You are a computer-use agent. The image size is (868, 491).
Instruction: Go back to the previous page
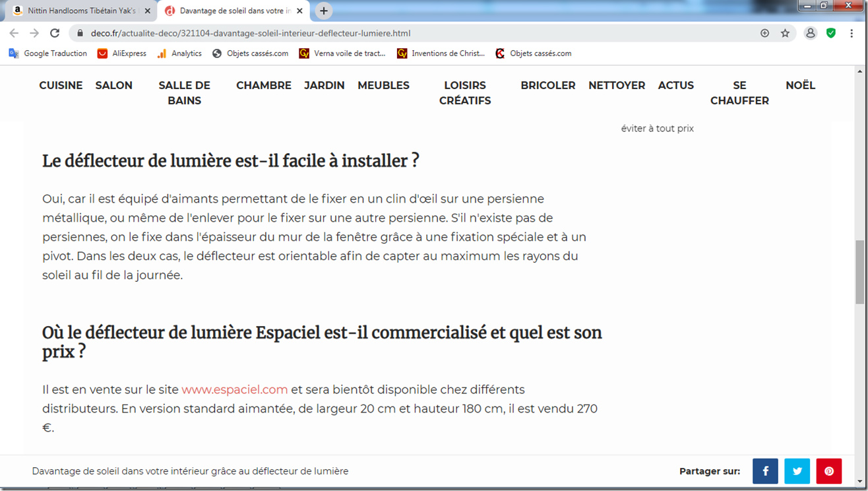[14, 33]
